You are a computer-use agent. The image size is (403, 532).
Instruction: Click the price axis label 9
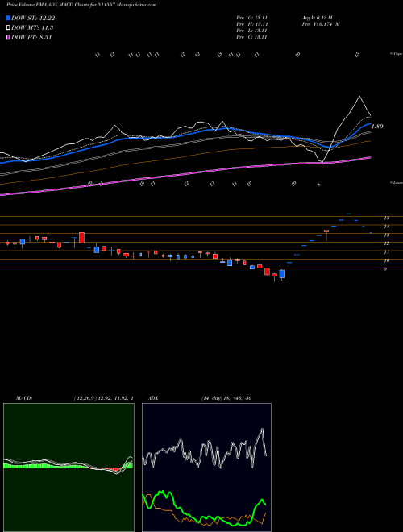pos(386,269)
